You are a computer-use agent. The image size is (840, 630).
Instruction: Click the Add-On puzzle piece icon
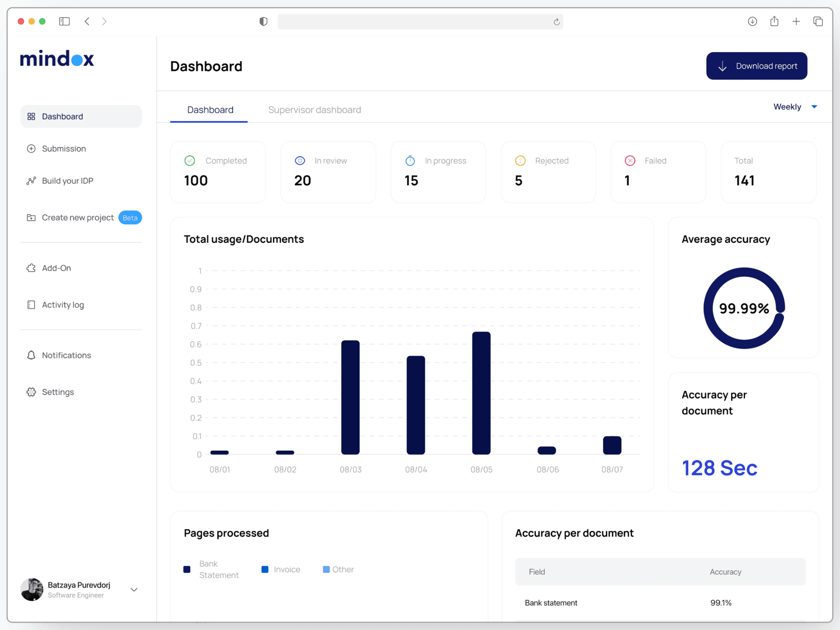(31, 268)
